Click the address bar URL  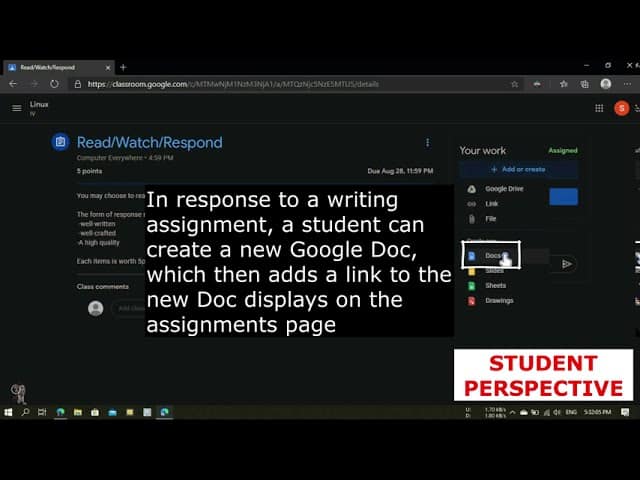(x=233, y=84)
